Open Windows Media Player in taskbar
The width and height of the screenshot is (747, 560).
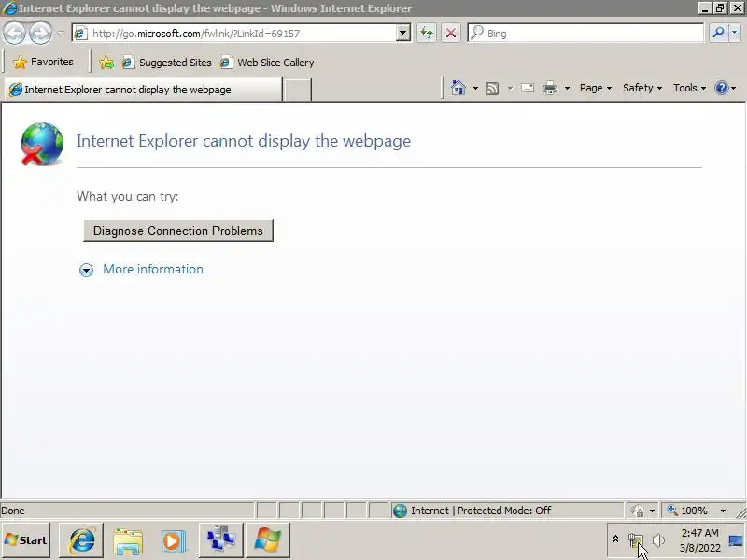tap(174, 540)
